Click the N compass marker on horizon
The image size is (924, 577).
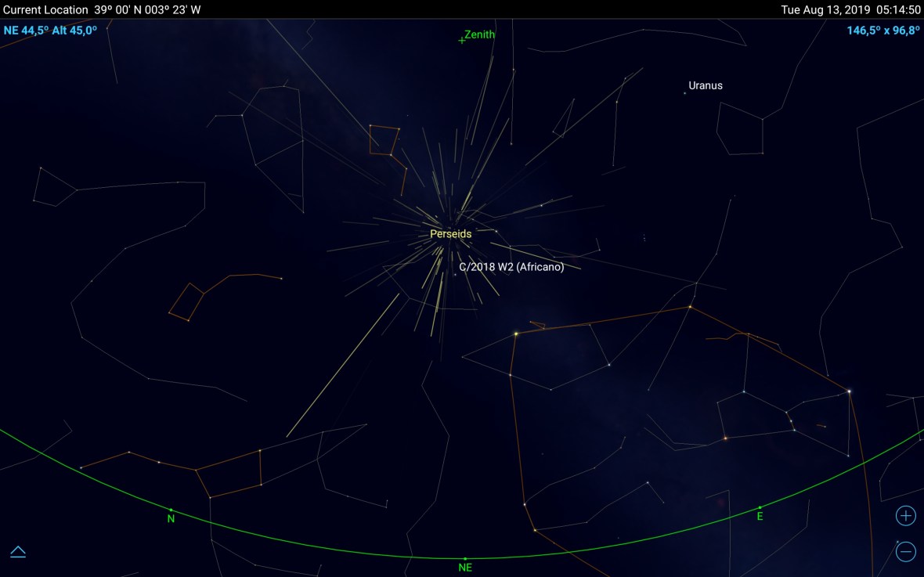coord(170,517)
